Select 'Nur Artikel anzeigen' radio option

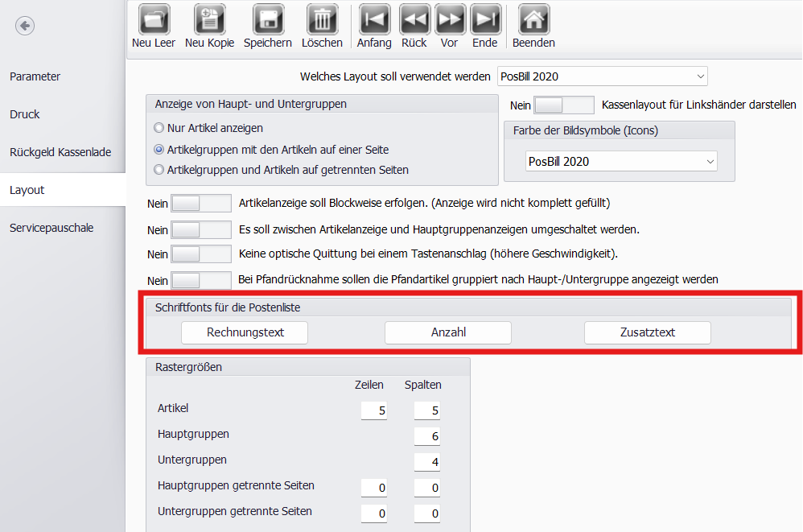[x=159, y=128]
